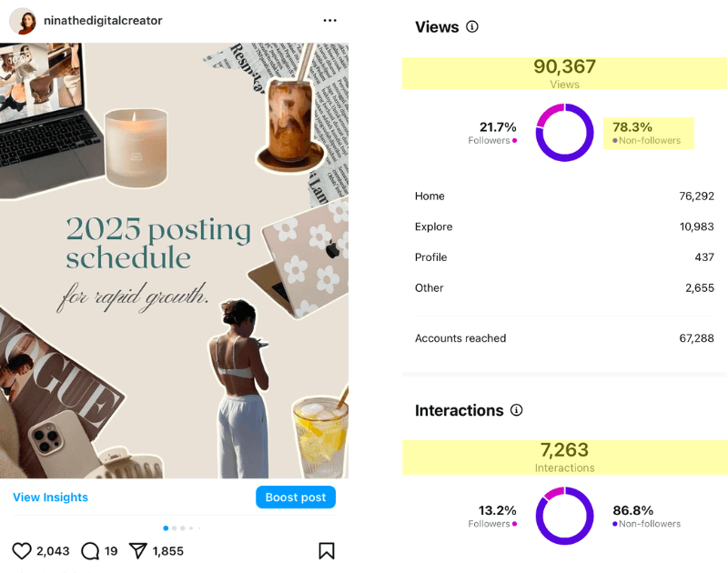Select the Explore views row

(564, 226)
